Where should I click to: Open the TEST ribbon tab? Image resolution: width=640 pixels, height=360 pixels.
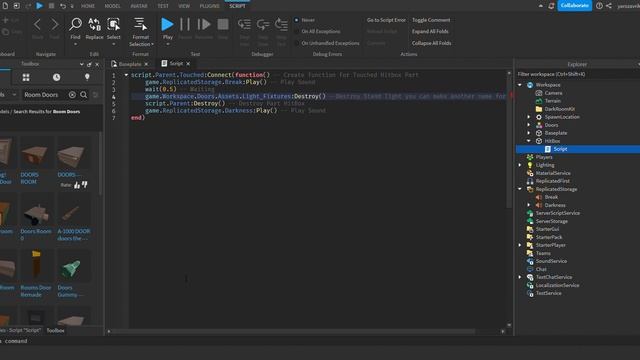click(163, 6)
